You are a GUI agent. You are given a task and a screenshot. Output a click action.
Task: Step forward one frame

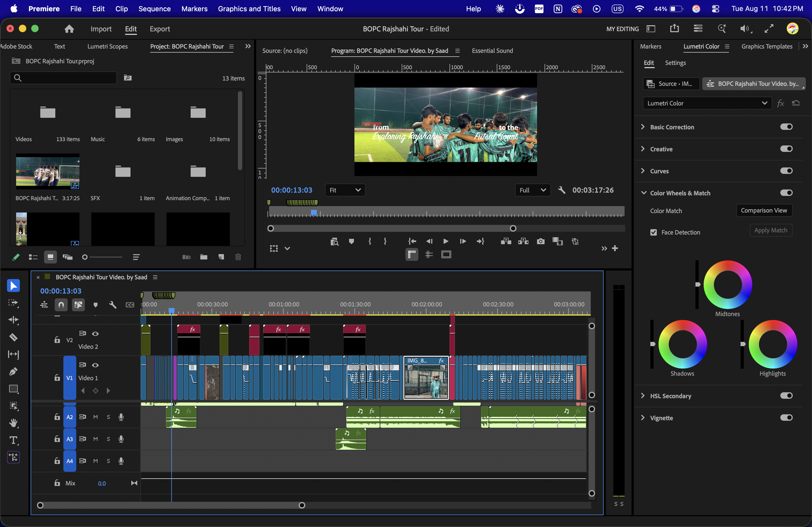point(463,241)
